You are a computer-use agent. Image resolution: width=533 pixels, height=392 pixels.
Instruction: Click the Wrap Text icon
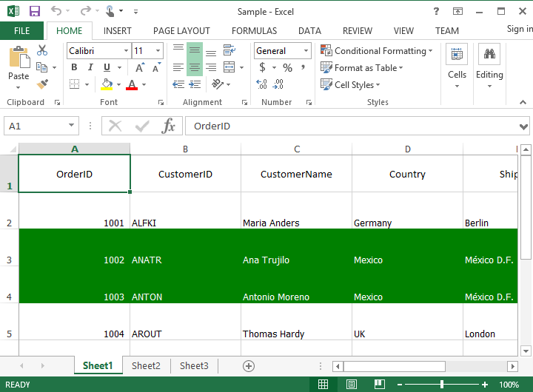[229, 50]
